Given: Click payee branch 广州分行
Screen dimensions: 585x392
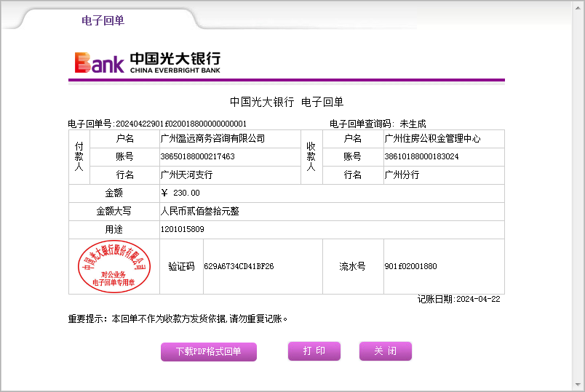Looking at the screenshot, I should tap(402, 175).
